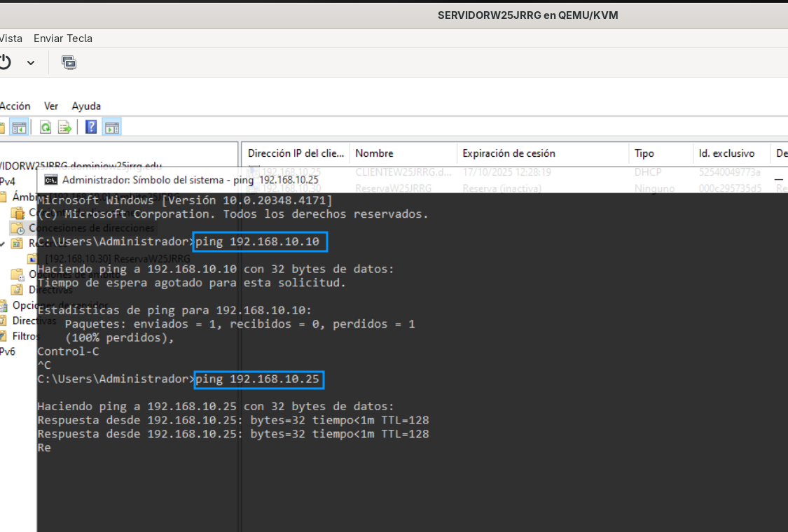Toggle the show/hide console tree toolbar icon
This screenshot has height=532, width=788.
(19, 127)
